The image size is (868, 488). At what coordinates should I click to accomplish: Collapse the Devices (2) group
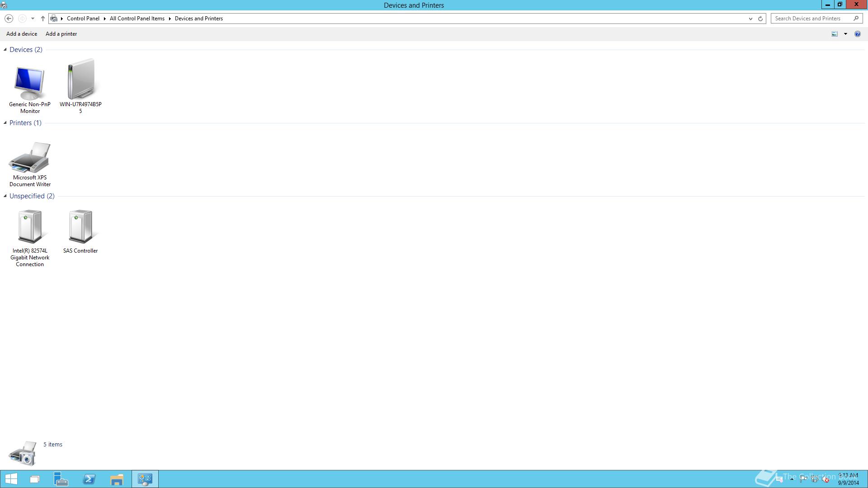(5, 50)
